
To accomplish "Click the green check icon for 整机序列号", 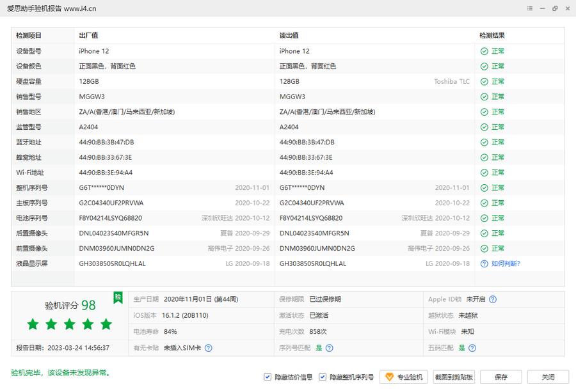I will 484,188.
